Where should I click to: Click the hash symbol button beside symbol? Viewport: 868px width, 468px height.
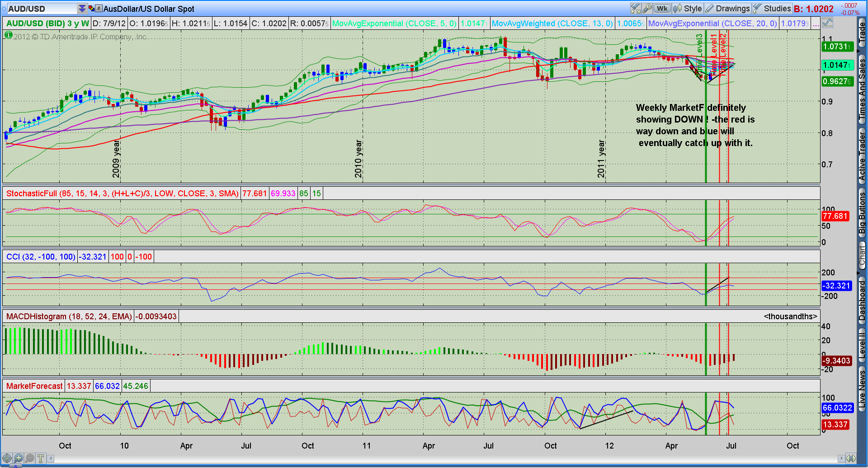pyautogui.click(x=99, y=9)
